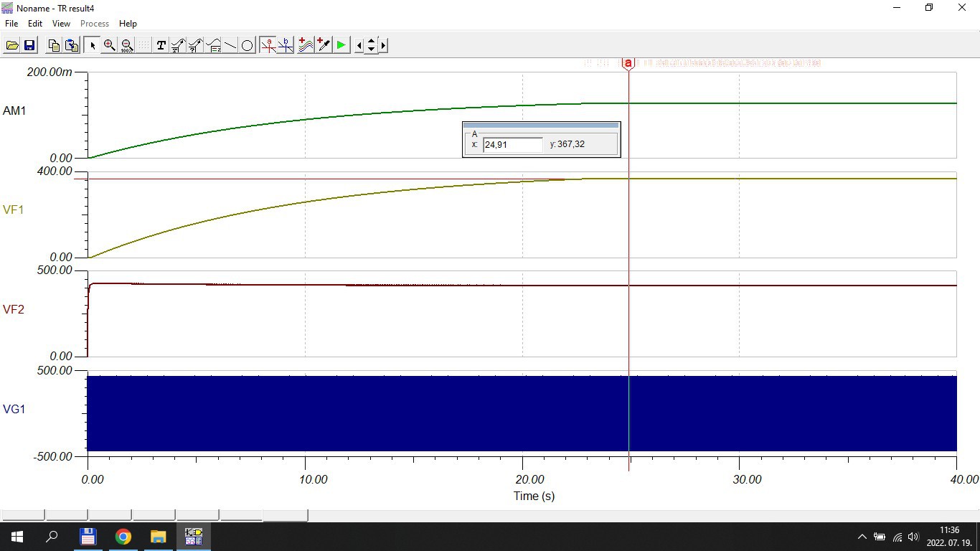Select the VF1 curve label
Image resolution: width=980 pixels, height=551 pixels.
pyautogui.click(x=14, y=210)
